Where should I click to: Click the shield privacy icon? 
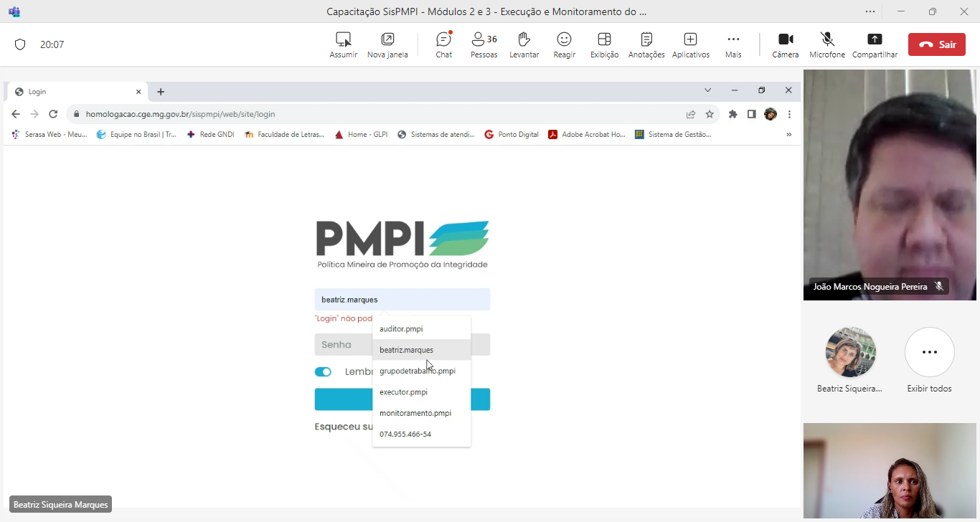pos(20,44)
